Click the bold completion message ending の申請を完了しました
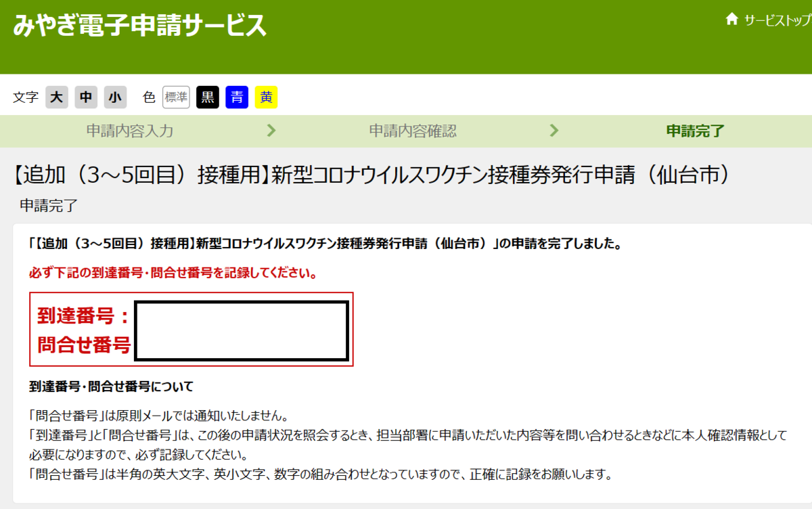The width and height of the screenshot is (812, 509). 326,244
